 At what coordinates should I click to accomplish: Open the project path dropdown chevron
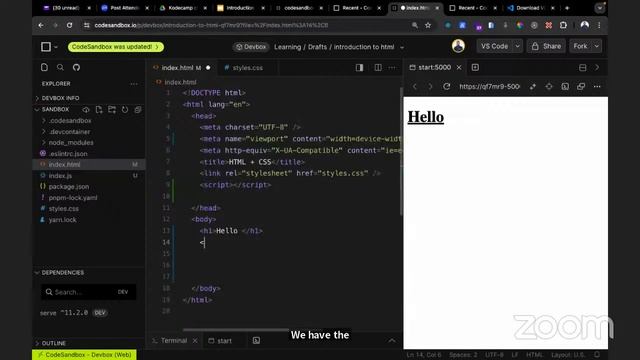[402, 47]
